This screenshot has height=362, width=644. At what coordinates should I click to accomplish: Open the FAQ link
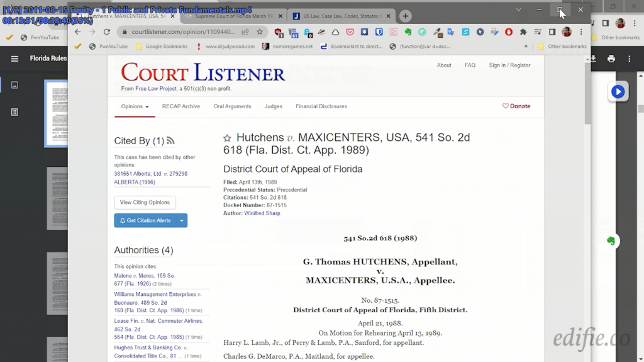[470, 65]
